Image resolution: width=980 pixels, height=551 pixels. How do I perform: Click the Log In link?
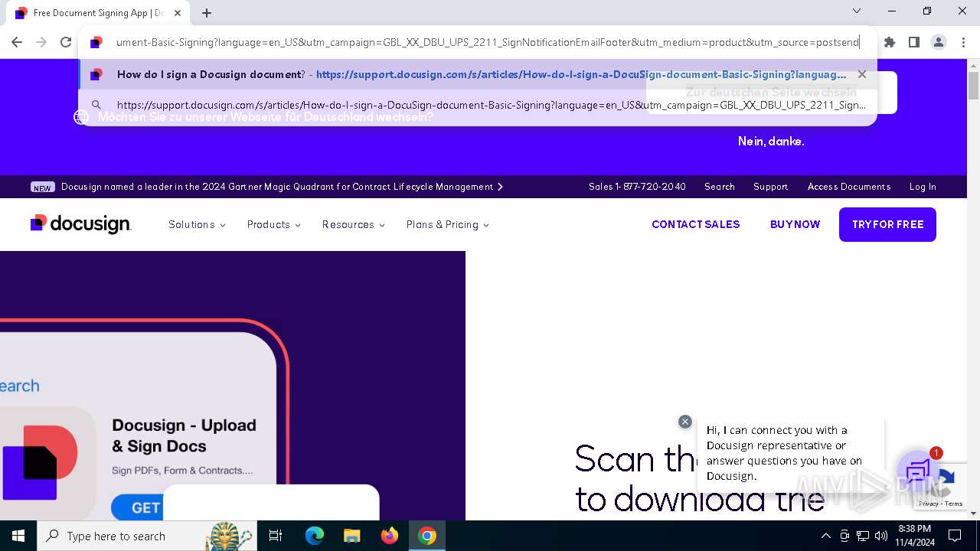(923, 187)
